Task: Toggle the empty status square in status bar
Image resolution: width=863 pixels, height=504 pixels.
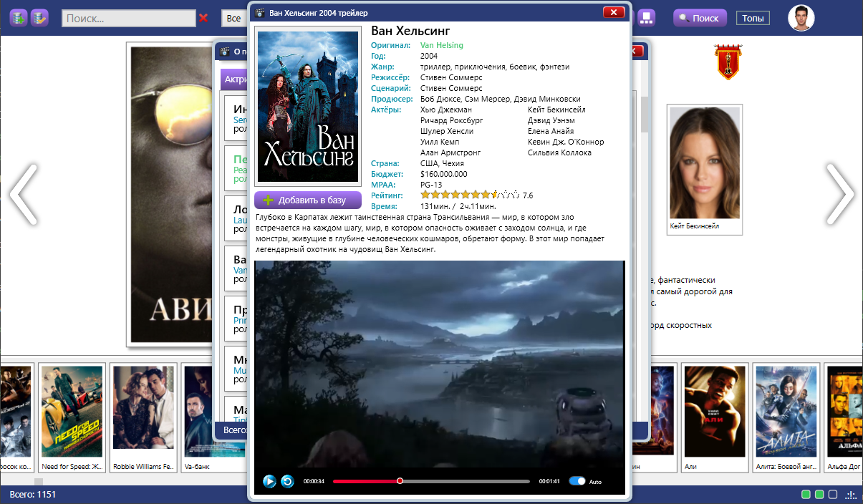Action: click(832, 495)
